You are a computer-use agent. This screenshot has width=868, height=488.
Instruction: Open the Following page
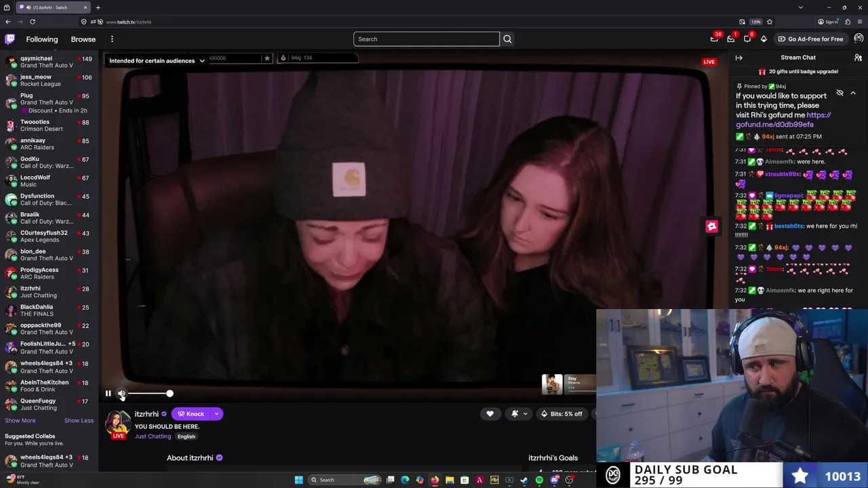point(42,39)
